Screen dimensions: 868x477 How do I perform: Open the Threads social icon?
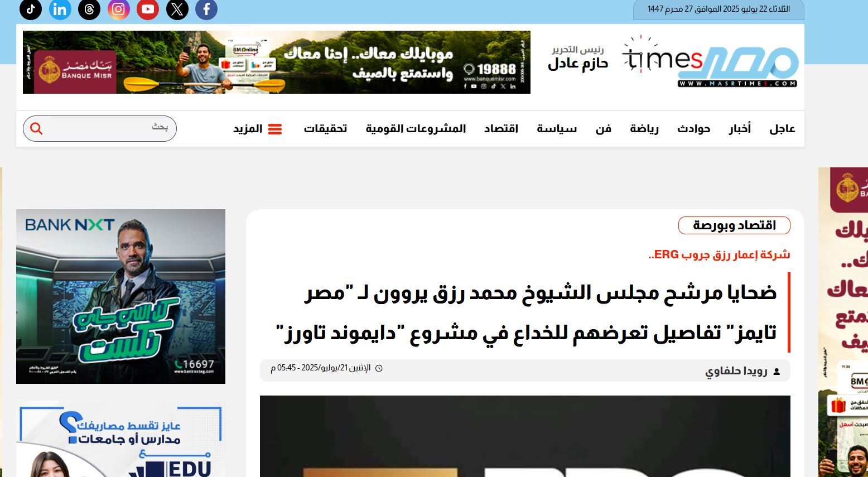(89, 9)
